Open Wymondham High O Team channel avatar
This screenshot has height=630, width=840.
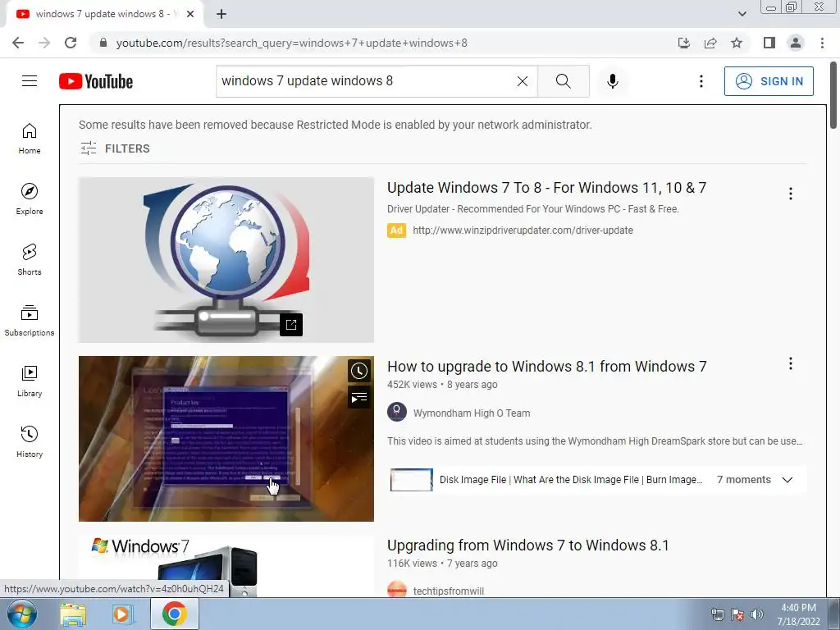point(397,413)
